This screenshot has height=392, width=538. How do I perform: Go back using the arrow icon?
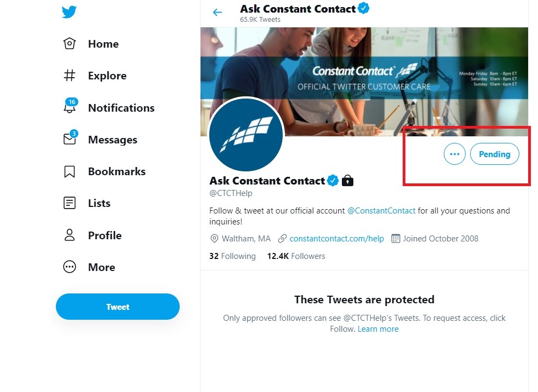[218, 12]
